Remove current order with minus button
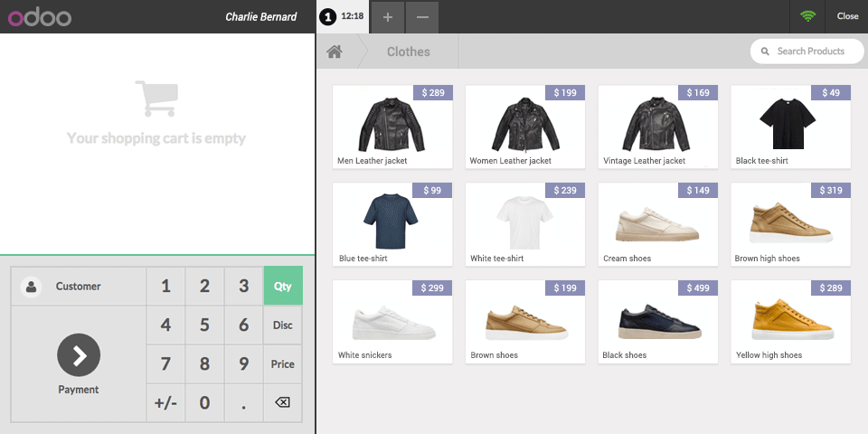The image size is (868, 434). point(422,16)
